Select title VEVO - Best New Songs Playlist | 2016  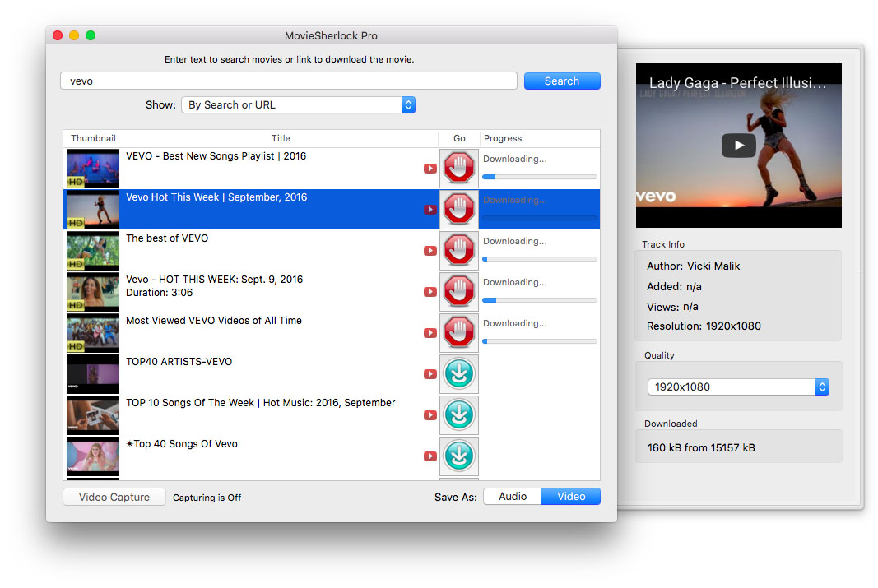click(216, 156)
